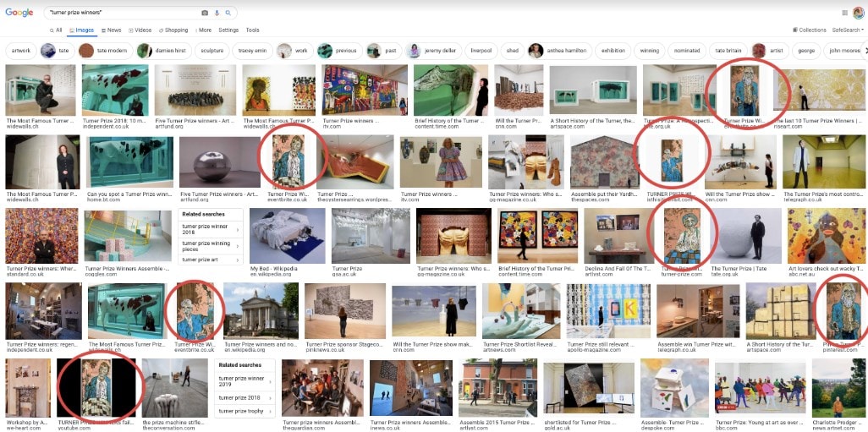Activate voice search microphone icon

(217, 14)
